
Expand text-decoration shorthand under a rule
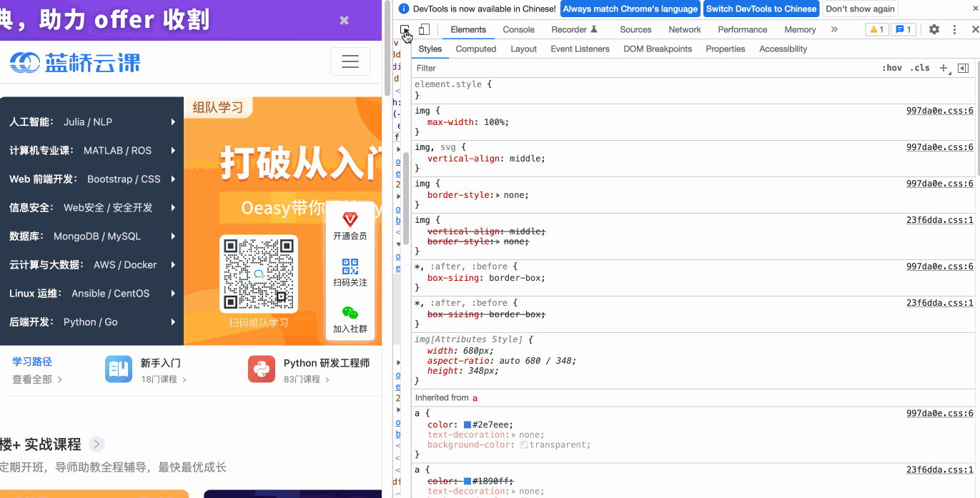[514, 434]
